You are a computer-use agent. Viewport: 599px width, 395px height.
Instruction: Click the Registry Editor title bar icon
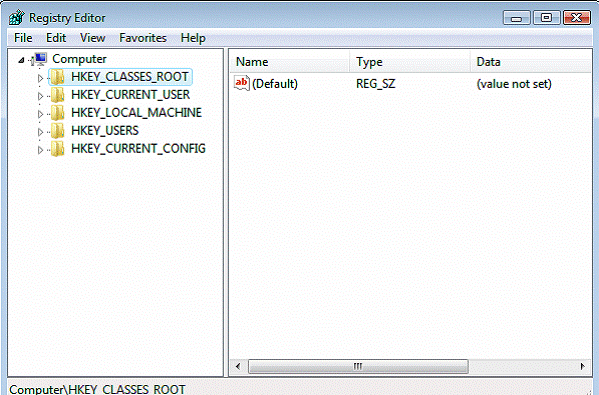17,18
